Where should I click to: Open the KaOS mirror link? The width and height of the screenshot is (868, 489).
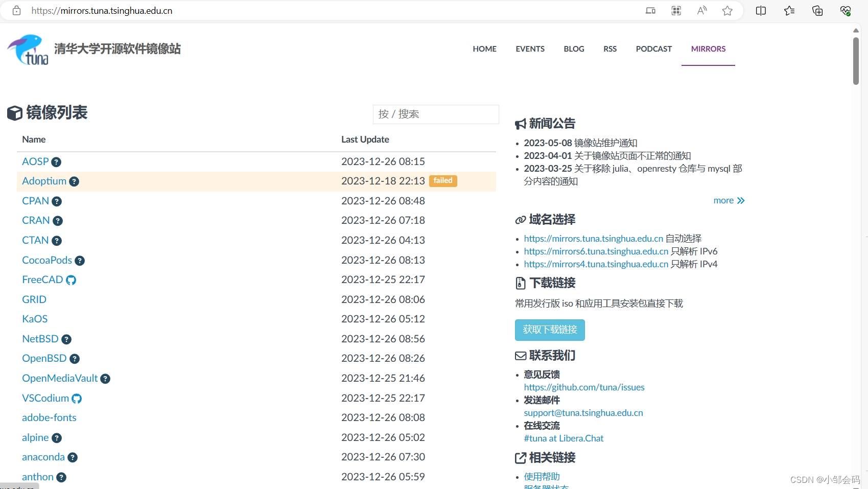pos(35,319)
